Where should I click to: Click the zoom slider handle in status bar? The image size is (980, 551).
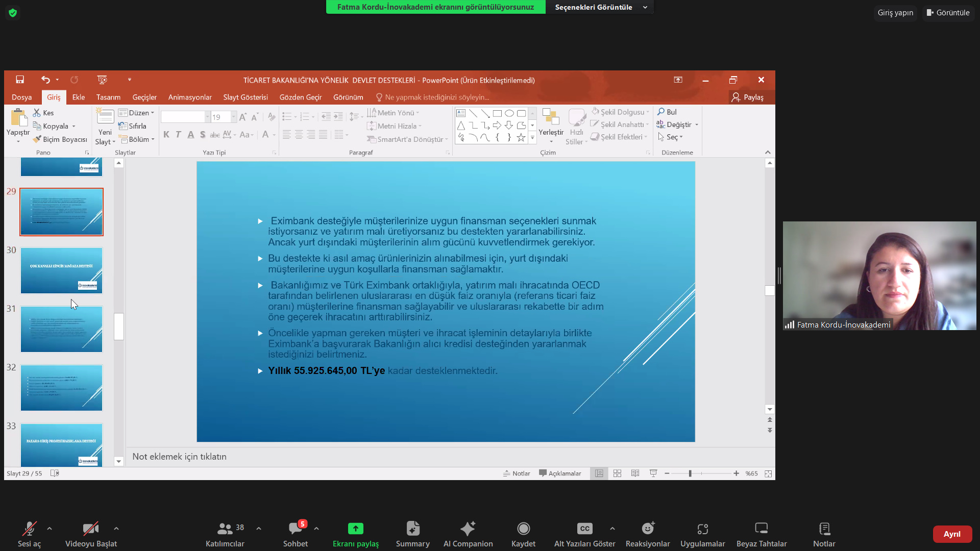690,473
